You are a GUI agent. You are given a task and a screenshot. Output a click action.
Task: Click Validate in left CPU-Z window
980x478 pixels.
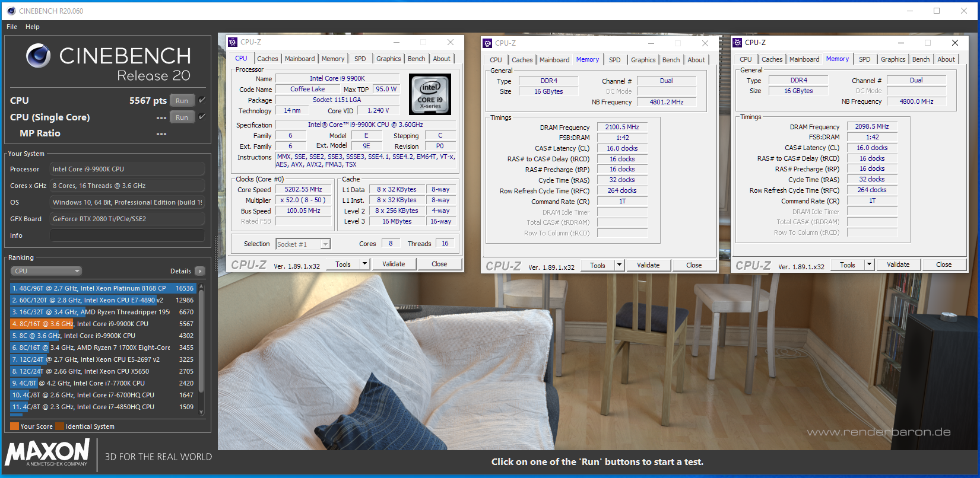pyautogui.click(x=394, y=264)
